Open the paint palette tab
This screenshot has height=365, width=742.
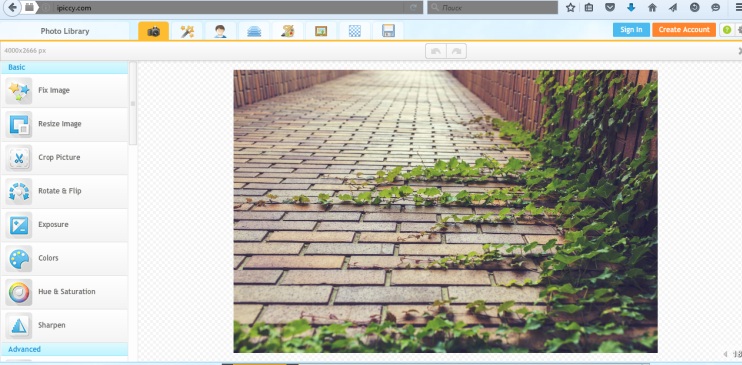point(288,31)
